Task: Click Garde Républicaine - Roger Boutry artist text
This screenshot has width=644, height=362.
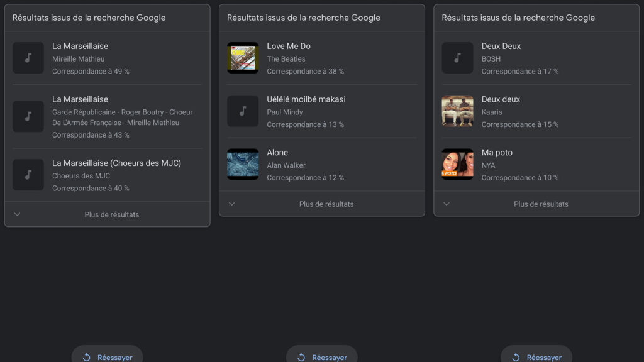Action: tap(123, 118)
